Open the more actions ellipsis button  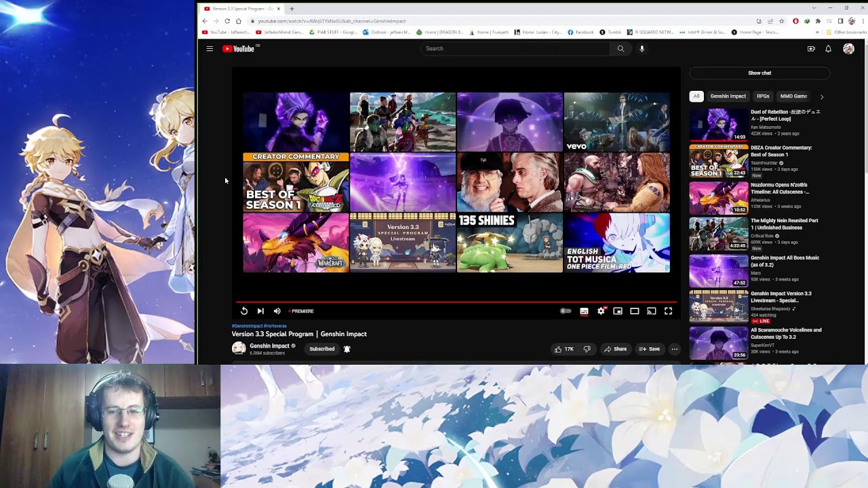point(674,349)
